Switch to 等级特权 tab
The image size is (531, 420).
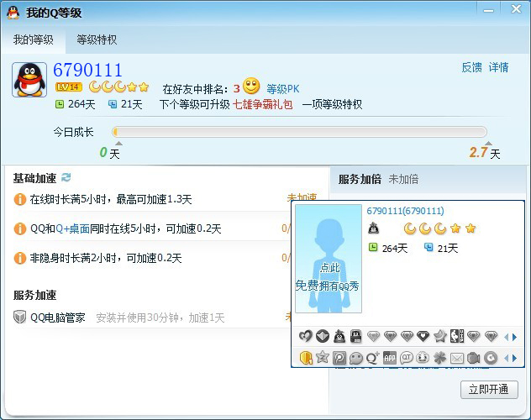point(97,40)
